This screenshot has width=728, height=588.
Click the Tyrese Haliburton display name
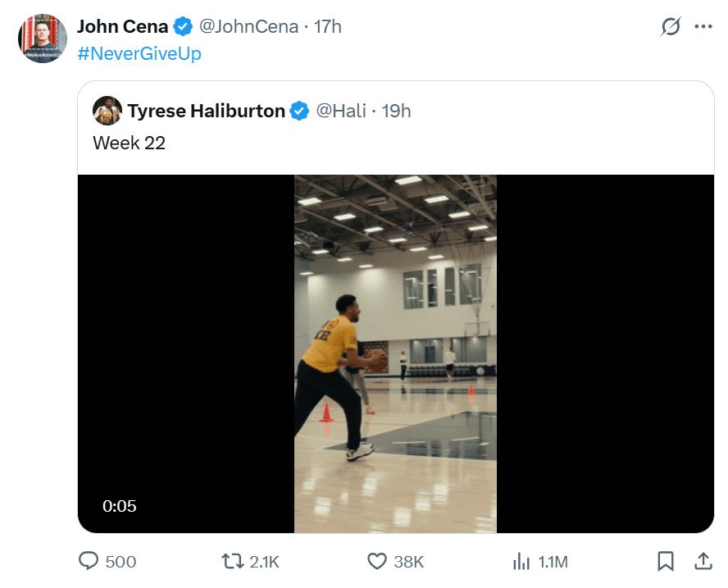(x=207, y=111)
